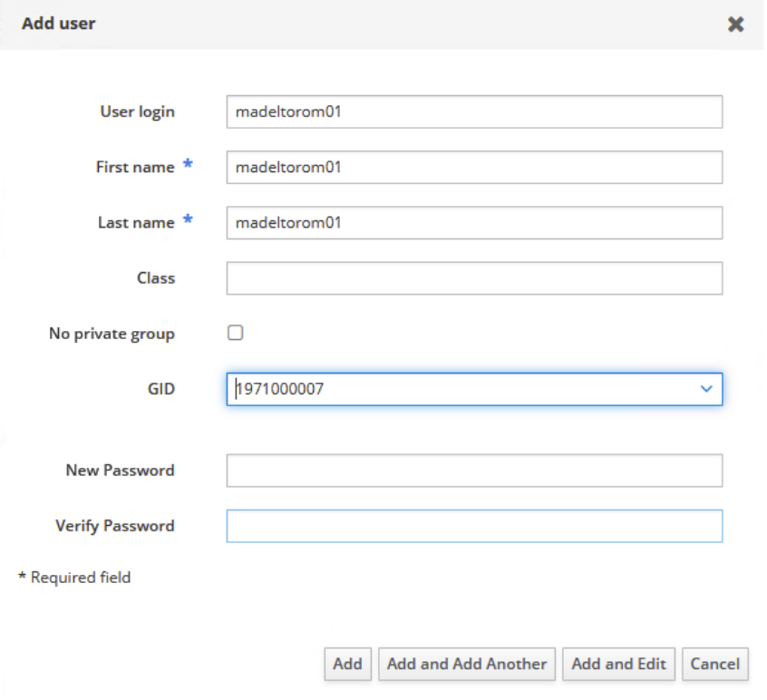Click the User login text field
Screen dimensions: 767x700
[x=473, y=112]
